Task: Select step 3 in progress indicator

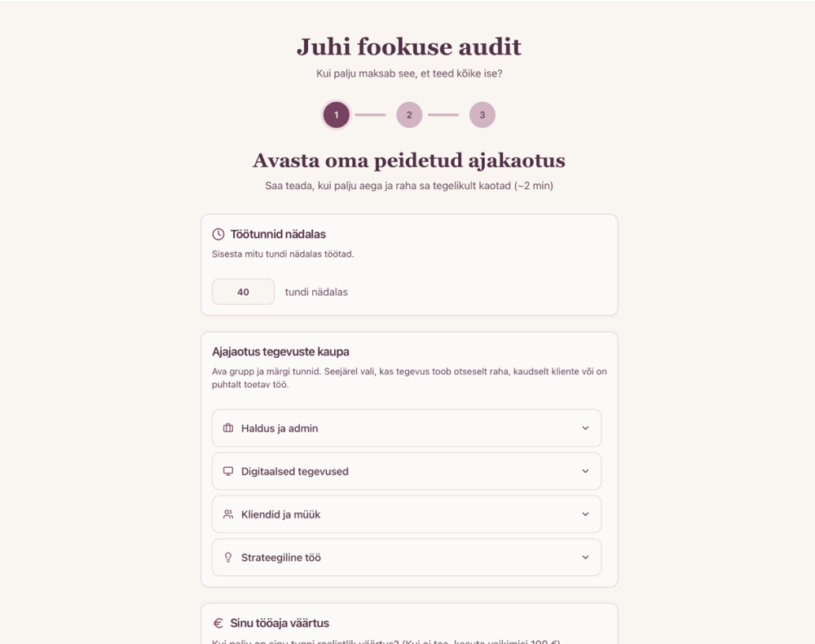Action: click(482, 115)
